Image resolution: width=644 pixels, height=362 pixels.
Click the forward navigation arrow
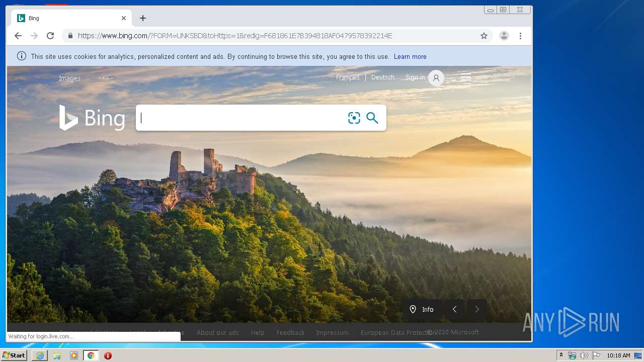click(x=34, y=36)
